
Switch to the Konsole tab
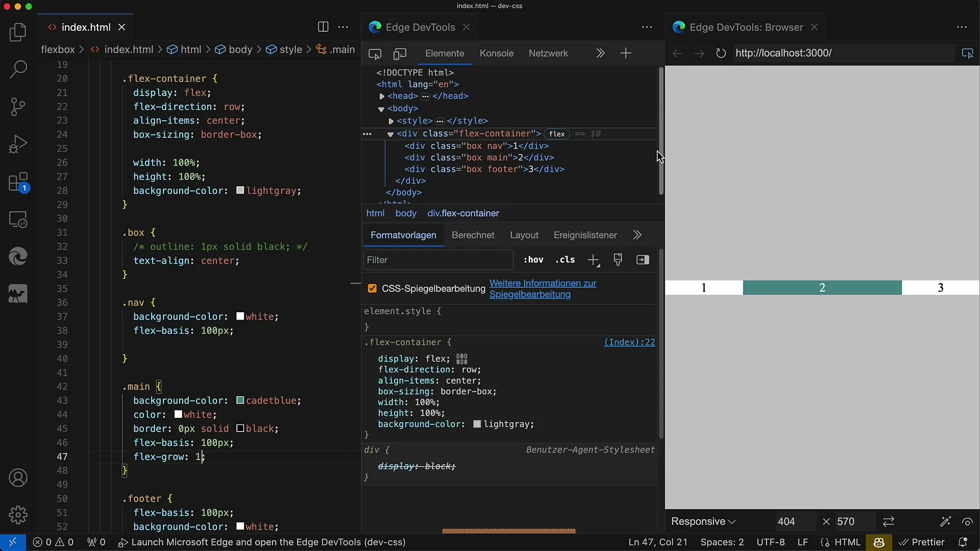point(496,54)
